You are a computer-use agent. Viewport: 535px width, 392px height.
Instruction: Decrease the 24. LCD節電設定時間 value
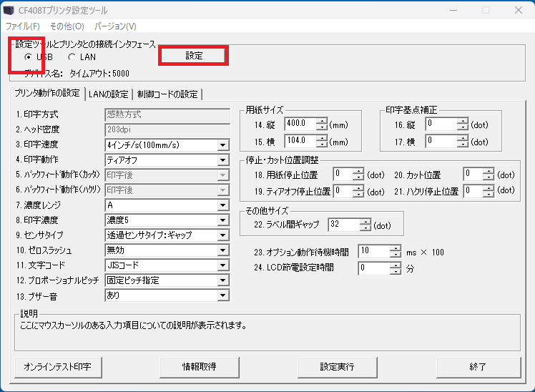coord(396,272)
